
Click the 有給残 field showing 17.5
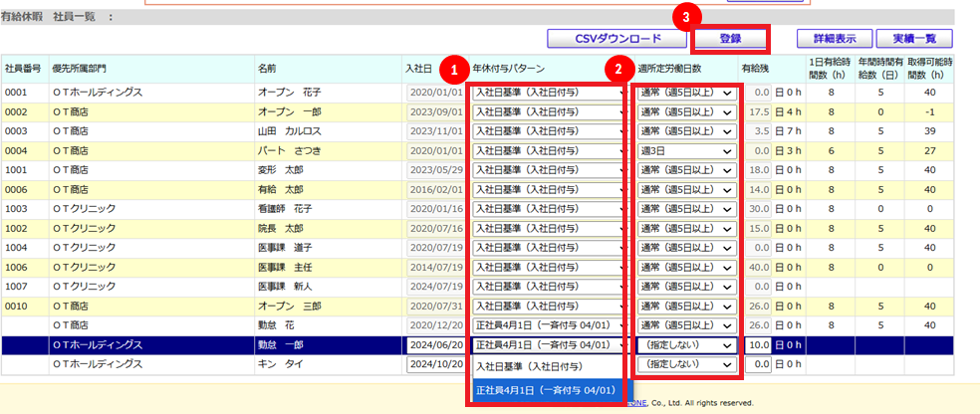click(x=758, y=111)
